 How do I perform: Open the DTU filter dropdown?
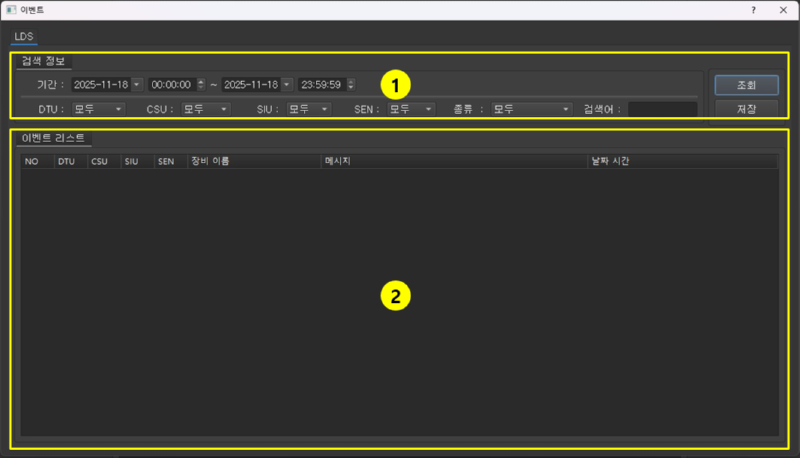tap(98, 109)
